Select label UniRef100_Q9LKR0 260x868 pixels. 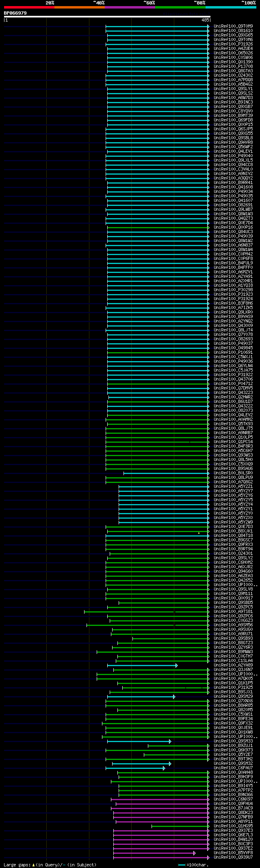pyautogui.click(x=233, y=312)
